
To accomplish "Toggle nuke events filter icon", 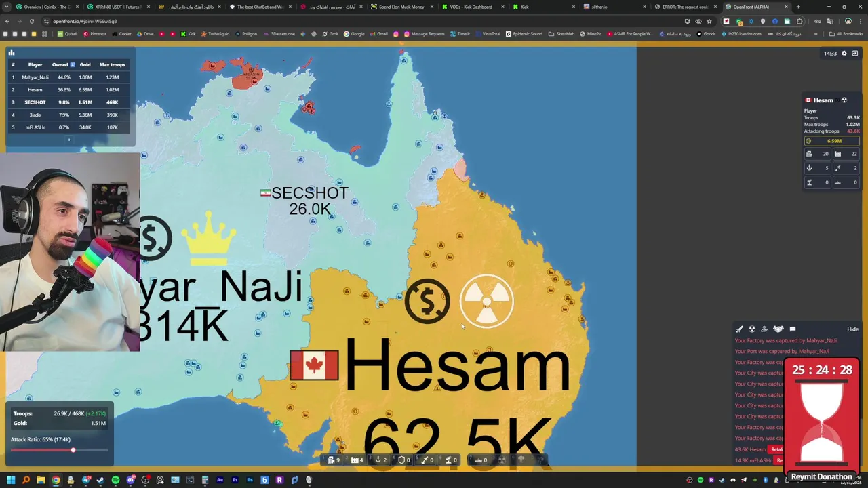I will point(752,329).
